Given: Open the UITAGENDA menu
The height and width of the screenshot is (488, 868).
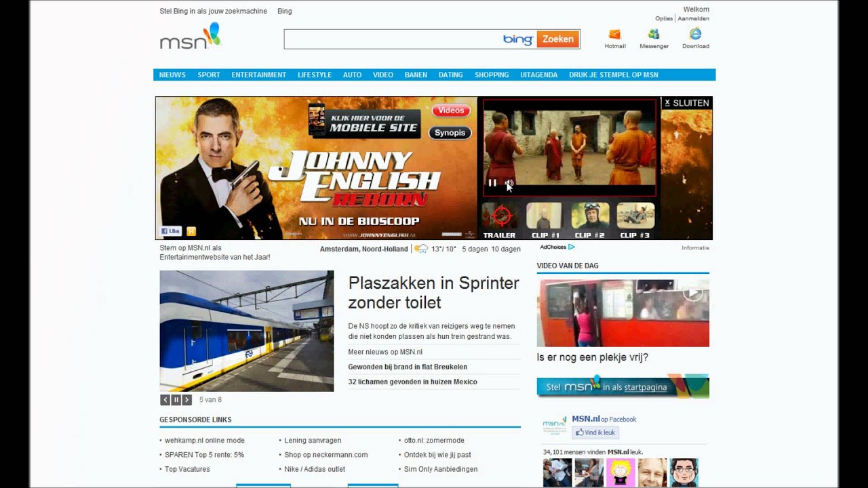Looking at the screenshot, I should [x=539, y=75].
